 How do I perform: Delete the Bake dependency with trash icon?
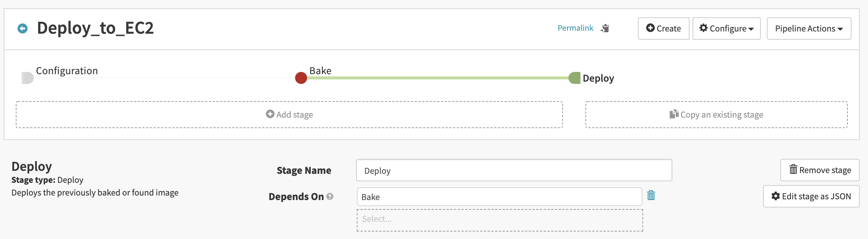click(x=651, y=196)
